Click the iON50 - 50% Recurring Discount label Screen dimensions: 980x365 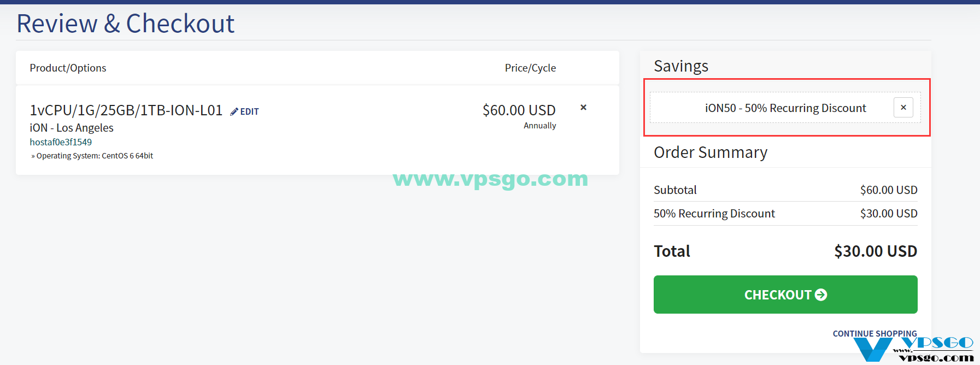pos(785,108)
